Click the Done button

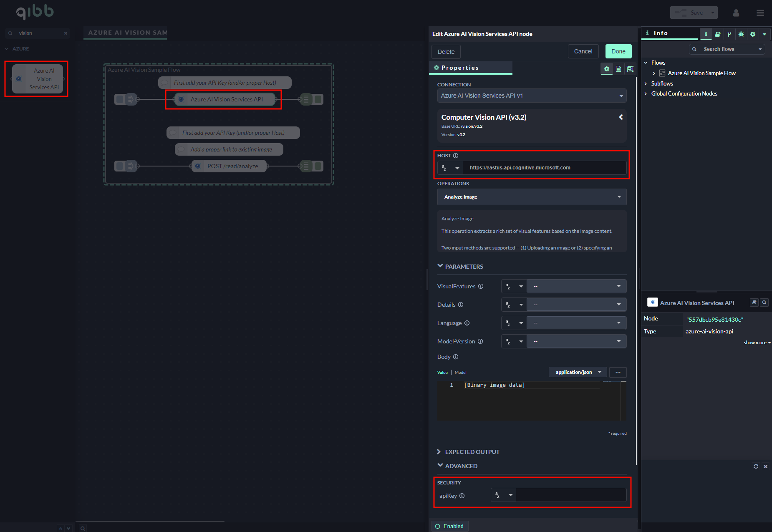(618, 51)
